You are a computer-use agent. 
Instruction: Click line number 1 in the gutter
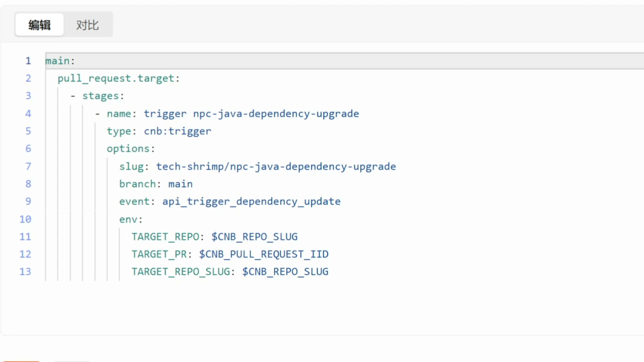point(28,61)
